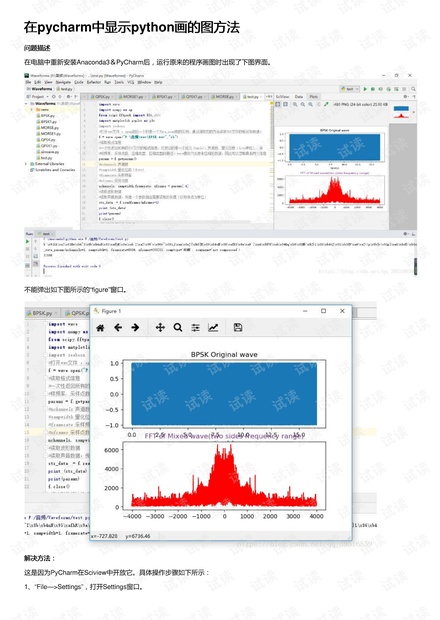This screenshot has height=620, width=440.
Task: Select the Pan cross-arrows tool in Figure 1
Action: pos(160,327)
